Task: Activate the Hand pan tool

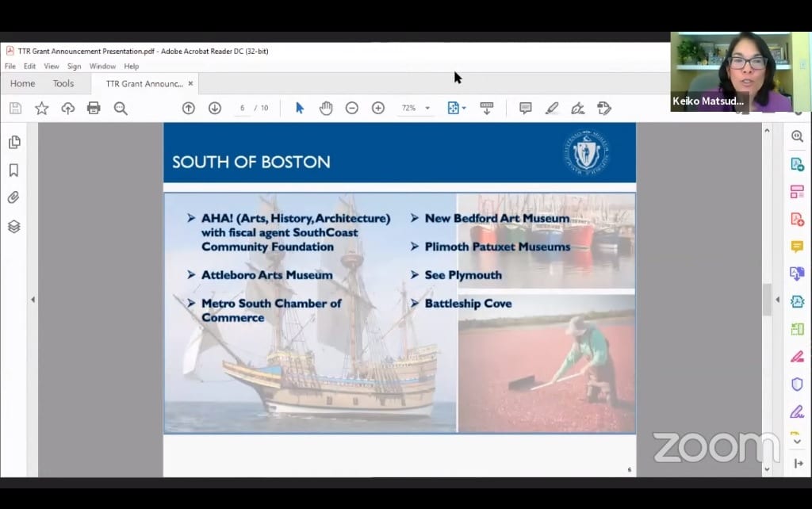Action: tap(326, 108)
